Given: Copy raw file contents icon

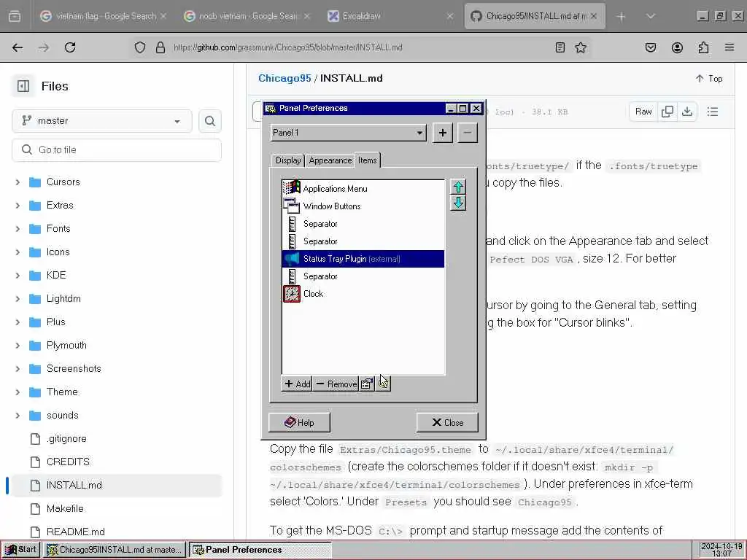Looking at the screenshot, I should [667, 112].
